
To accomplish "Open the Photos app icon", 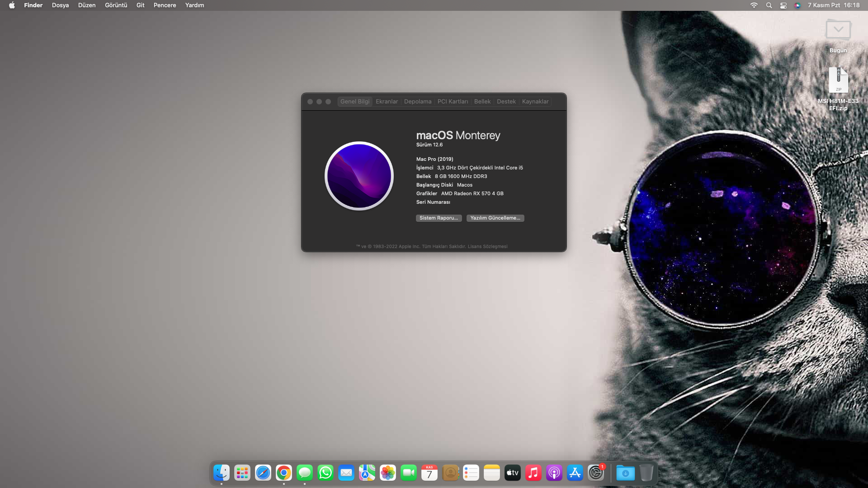I will (x=388, y=473).
